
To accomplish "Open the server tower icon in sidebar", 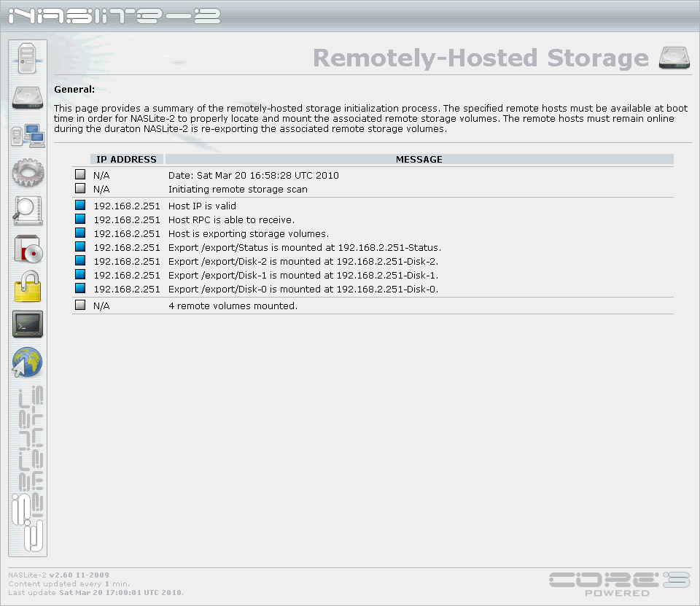I will pos(27,58).
